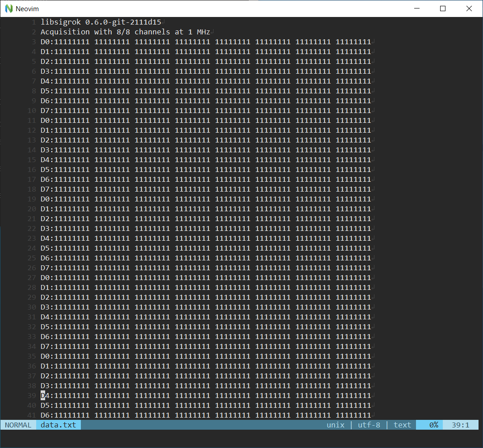The width and height of the screenshot is (483, 448).
Task: Click the line 'Acquisition with 8/8 channels at 1 MHz'
Action: [x=126, y=32]
